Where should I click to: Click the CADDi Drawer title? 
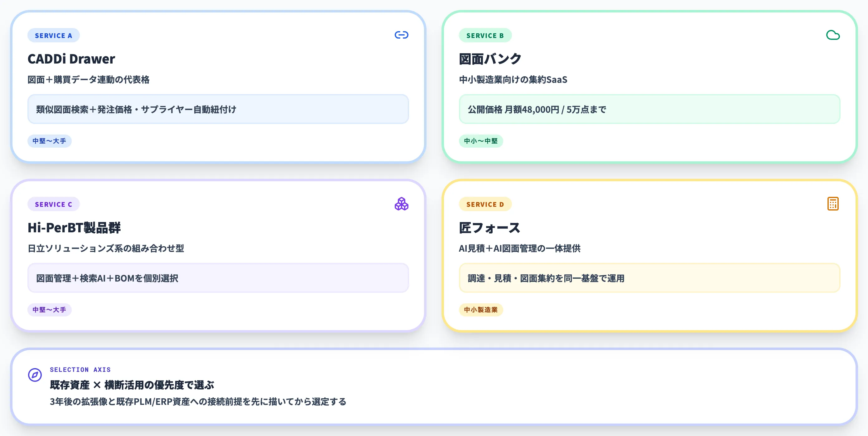[71, 59]
